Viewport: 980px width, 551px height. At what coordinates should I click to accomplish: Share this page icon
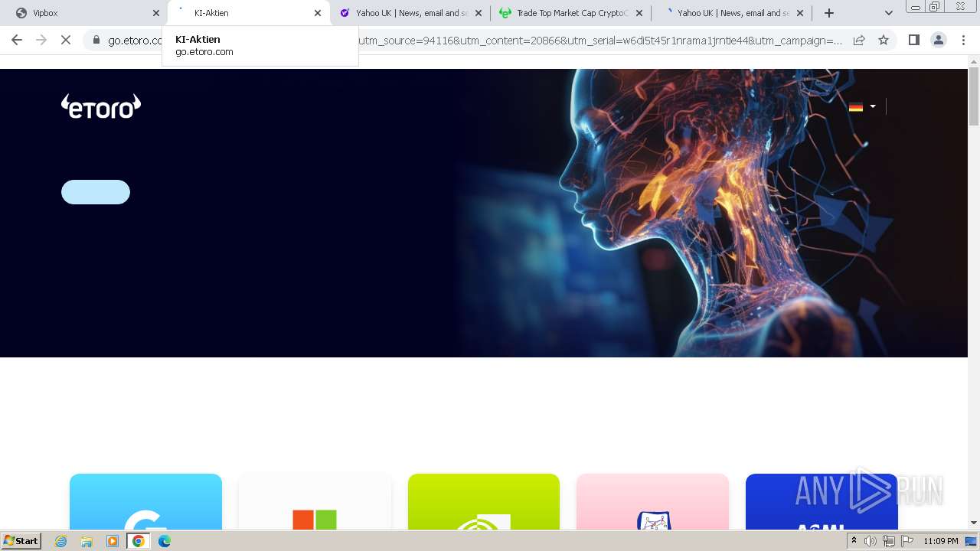(859, 40)
